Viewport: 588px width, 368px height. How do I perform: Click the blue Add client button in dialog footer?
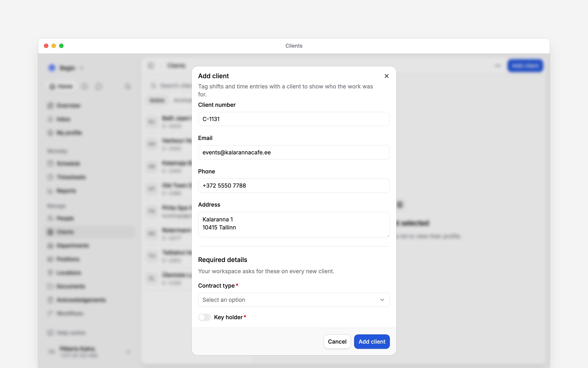(372, 341)
